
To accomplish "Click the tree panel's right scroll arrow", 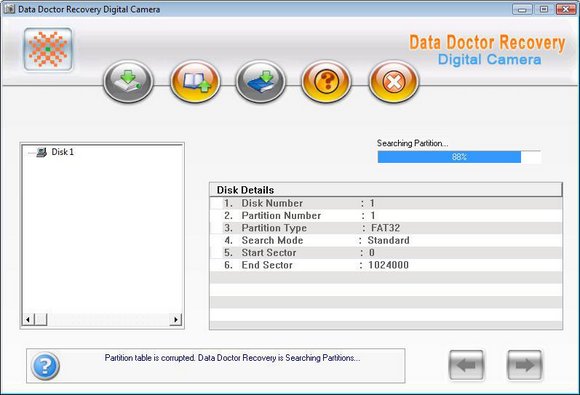I will pyautogui.click(x=176, y=319).
